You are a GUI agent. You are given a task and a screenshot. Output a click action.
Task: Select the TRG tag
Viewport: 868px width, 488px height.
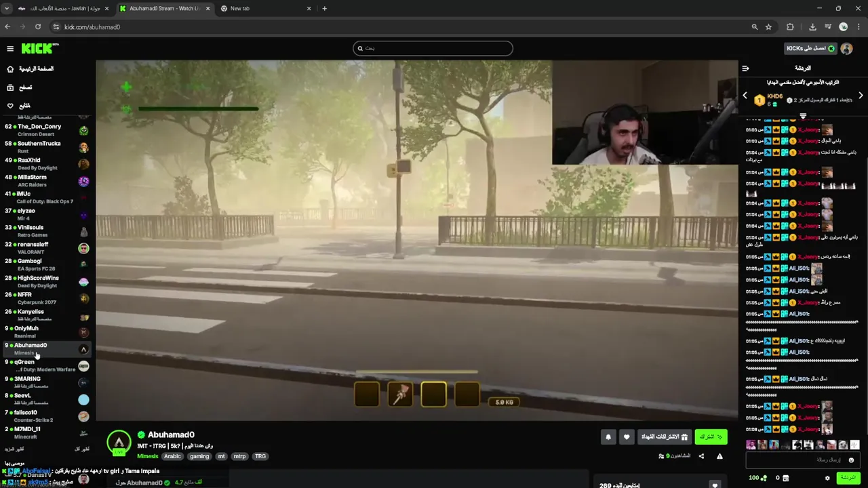tap(260, 456)
